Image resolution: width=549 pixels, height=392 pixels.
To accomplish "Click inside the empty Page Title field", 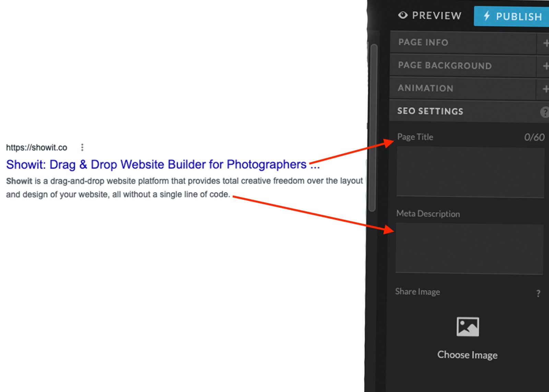I will 469,171.
